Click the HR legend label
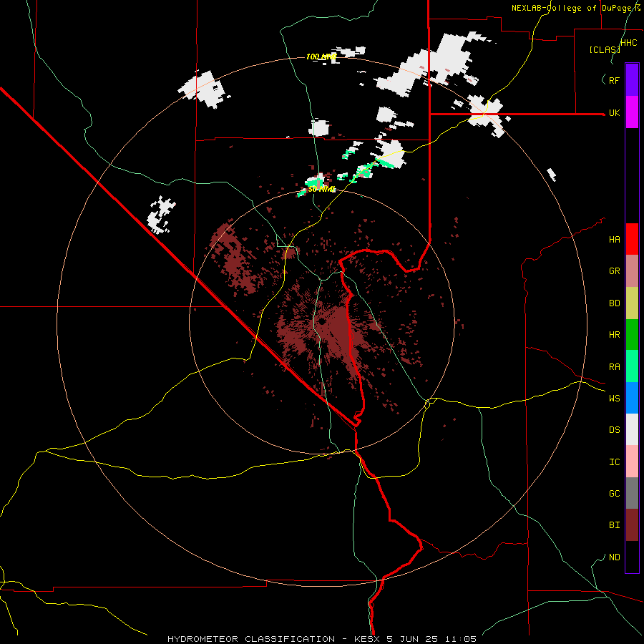The height and width of the screenshot is (644, 644). tap(614, 335)
